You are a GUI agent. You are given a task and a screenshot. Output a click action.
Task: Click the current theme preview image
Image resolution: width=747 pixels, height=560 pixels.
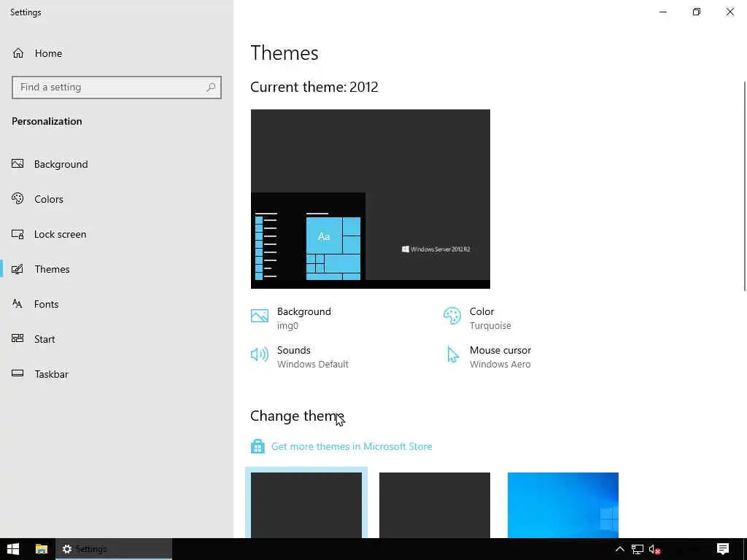tap(370, 198)
